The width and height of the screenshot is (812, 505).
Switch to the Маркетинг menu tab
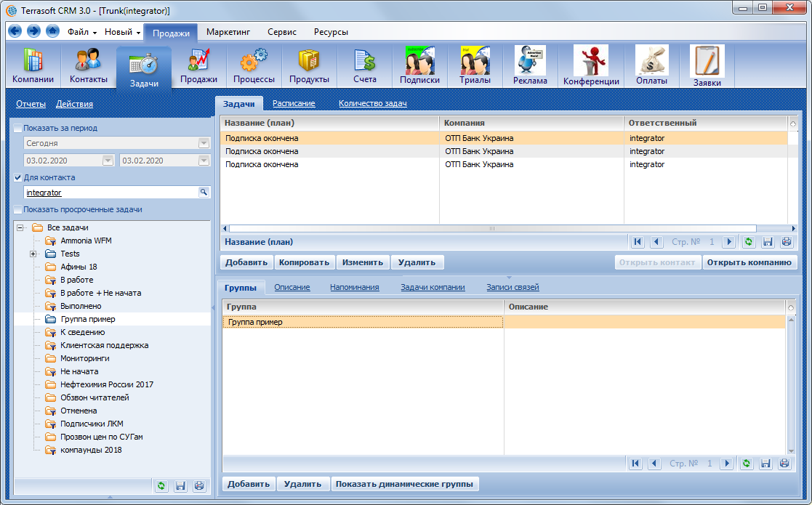click(x=228, y=32)
